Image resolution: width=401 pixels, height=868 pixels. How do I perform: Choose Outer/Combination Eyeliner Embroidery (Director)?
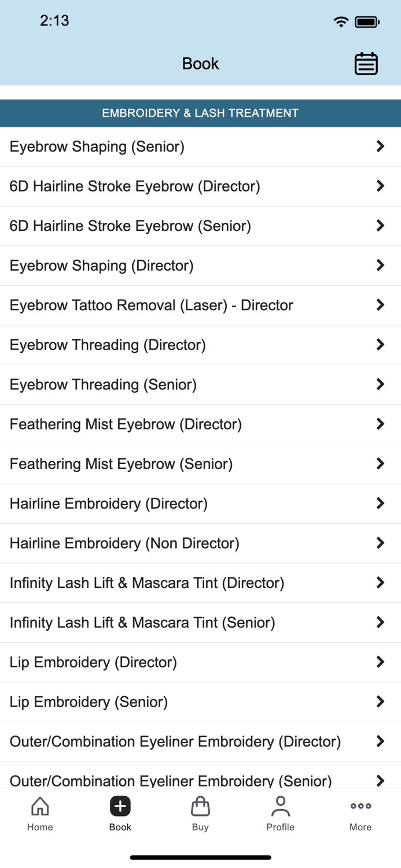(x=175, y=741)
